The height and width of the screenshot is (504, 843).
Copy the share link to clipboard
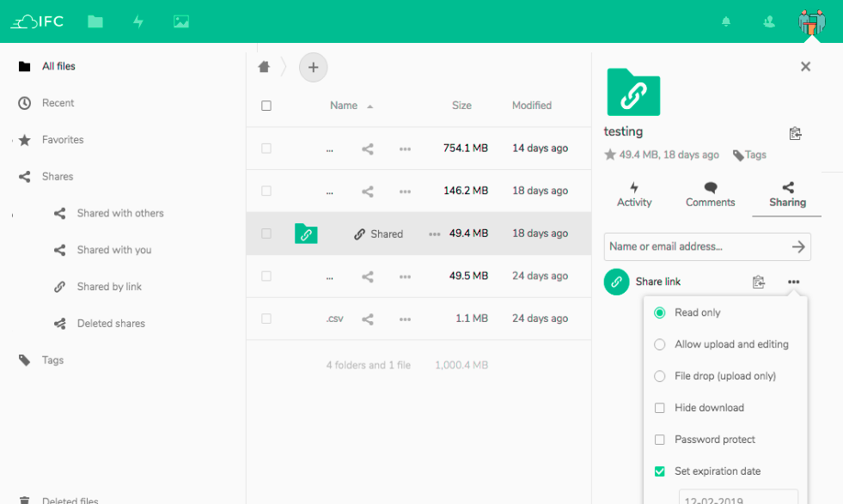758,282
